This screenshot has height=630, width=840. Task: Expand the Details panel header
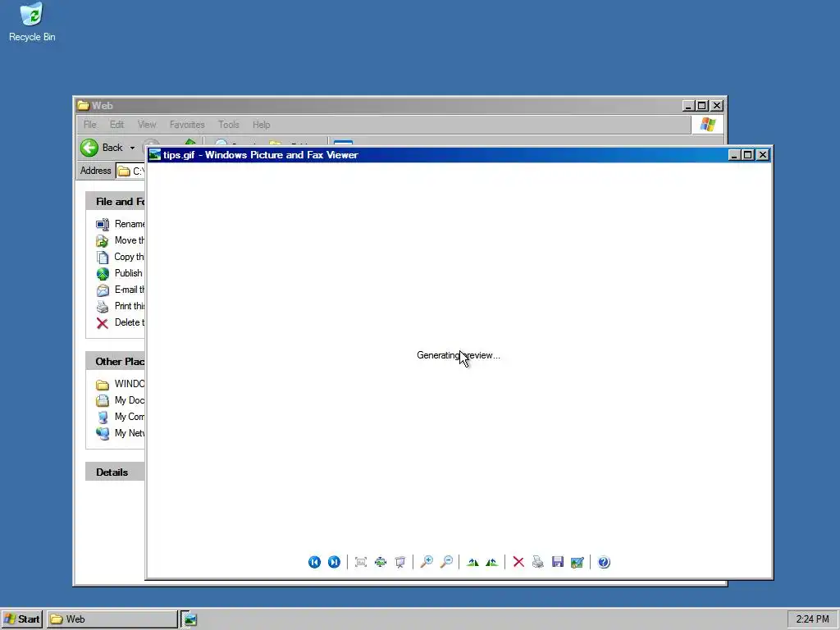click(115, 472)
